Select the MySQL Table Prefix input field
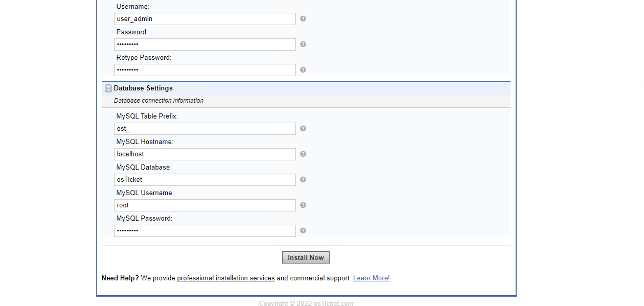 pyautogui.click(x=205, y=128)
